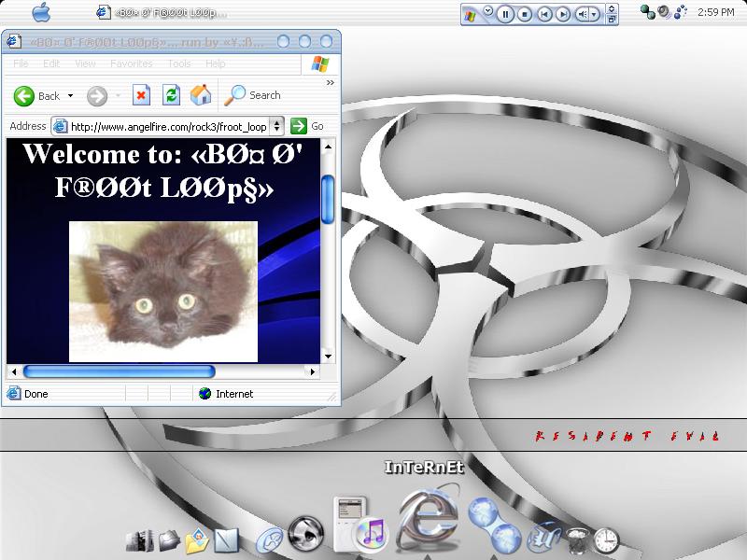This screenshot has height=560, width=747.
Task: Open the clock icon in the dock
Action: point(607,539)
